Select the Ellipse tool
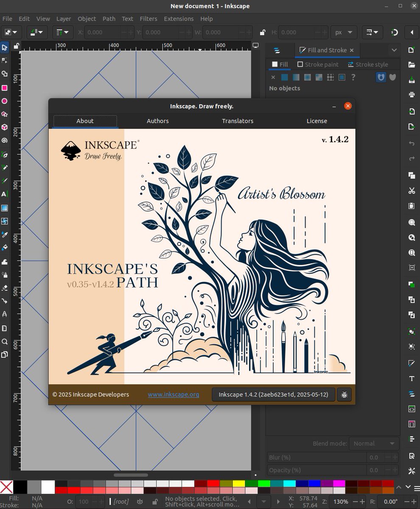The width and height of the screenshot is (420, 509). (5, 101)
